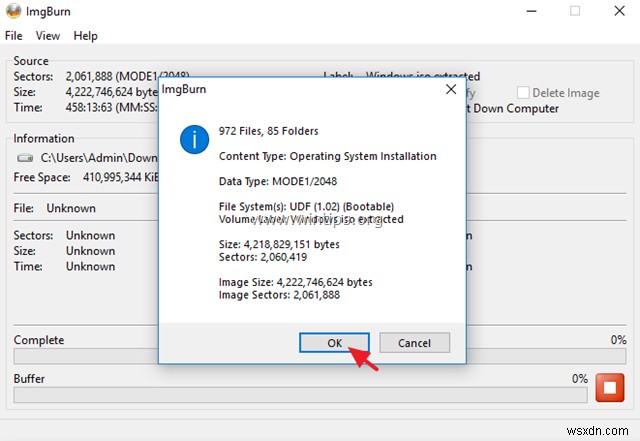Open the Help menu
This screenshot has width=640, height=441.
click(85, 36)
